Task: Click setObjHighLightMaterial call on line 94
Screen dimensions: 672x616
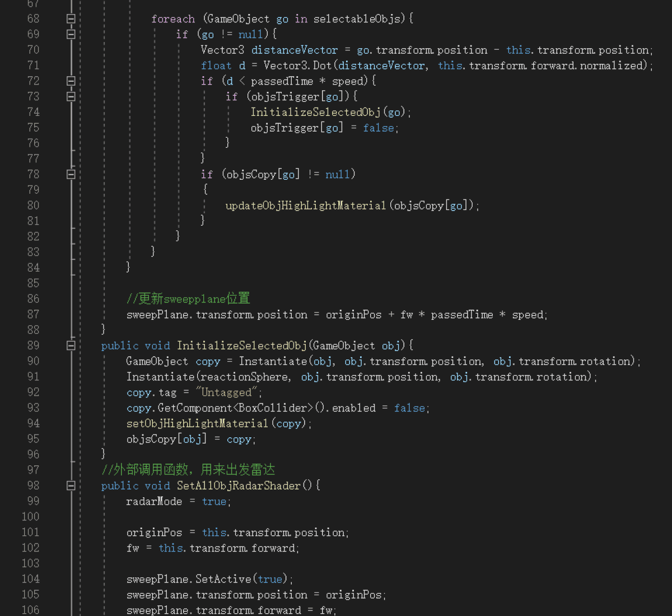Action: 197,423
